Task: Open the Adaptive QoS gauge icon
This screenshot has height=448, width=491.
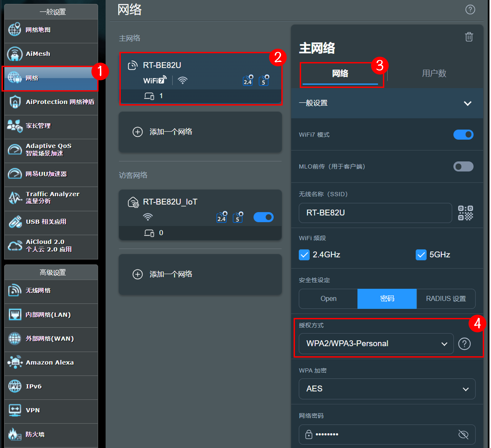Action: click(x=15, y=149)
